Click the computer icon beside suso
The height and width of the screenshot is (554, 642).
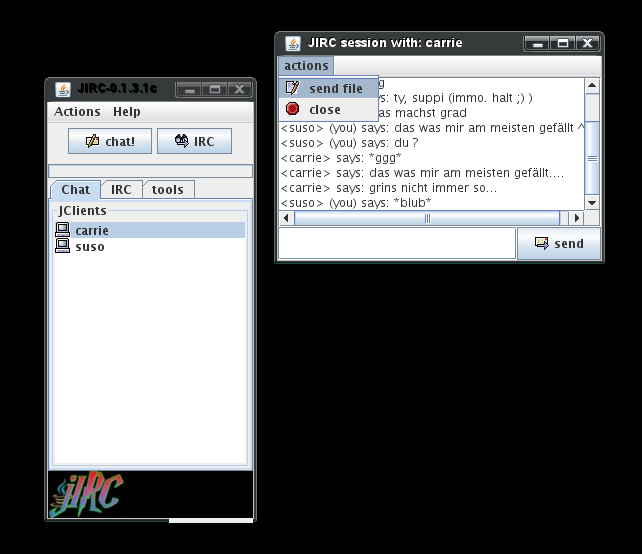[x=63, y=246]
